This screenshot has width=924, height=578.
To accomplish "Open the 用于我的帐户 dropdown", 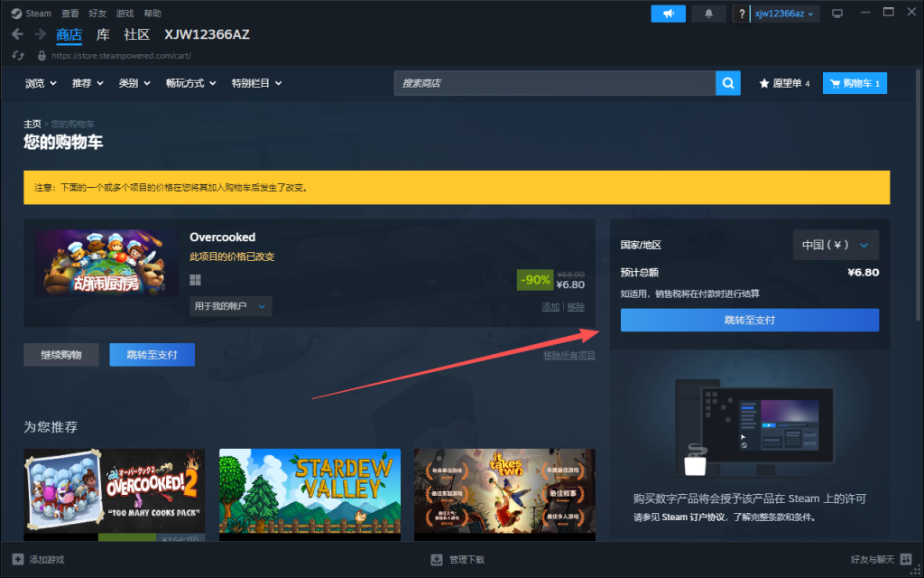I will coord(230,306).
